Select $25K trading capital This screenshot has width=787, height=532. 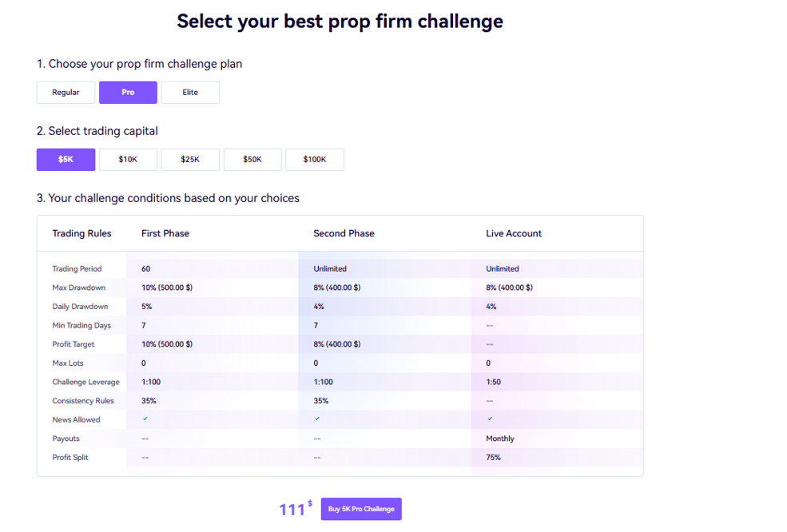[190, 160]
